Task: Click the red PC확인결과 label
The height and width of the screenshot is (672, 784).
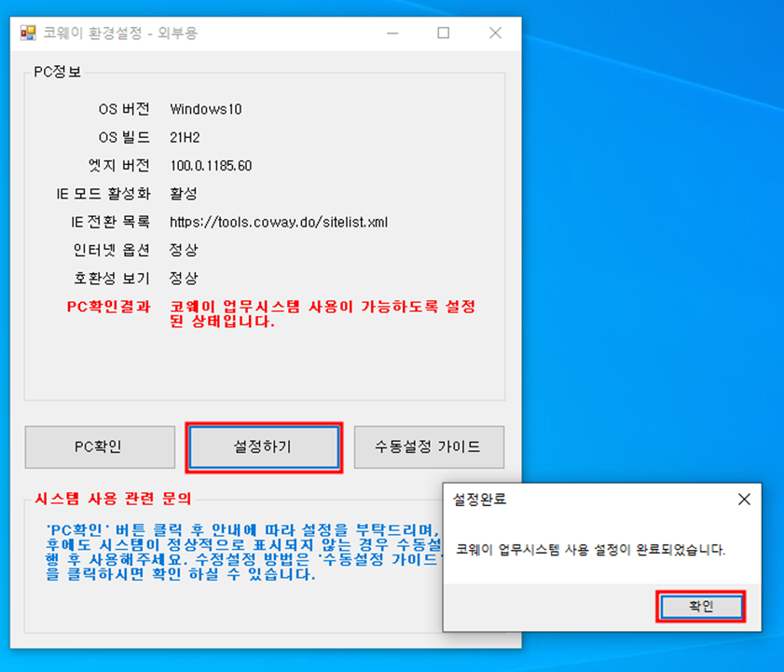Action: [108, 307]
